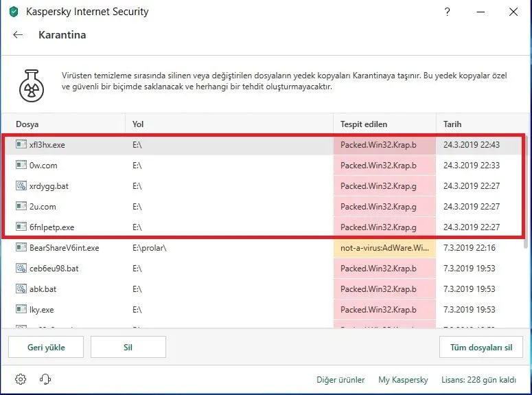Open the Lisans: 228 gün kaldı link
532x395 pixels.
pos(478,379)
